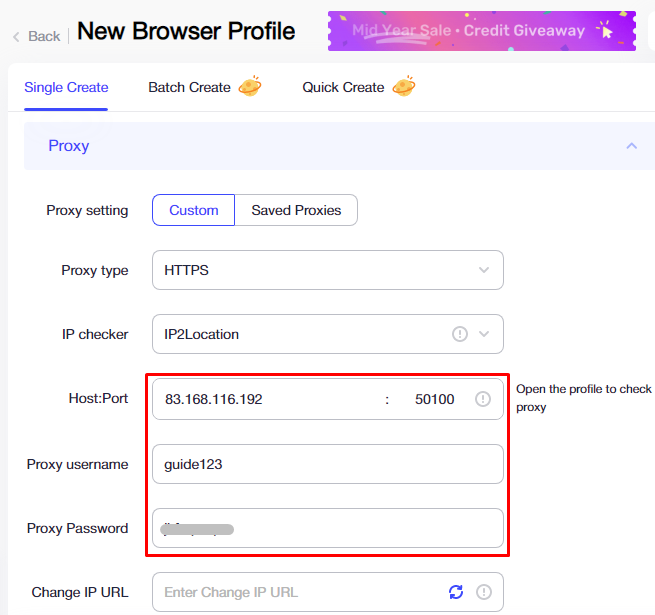
Task: Open the Mid Year Sale banner
Action: click(x=482, y=31)
